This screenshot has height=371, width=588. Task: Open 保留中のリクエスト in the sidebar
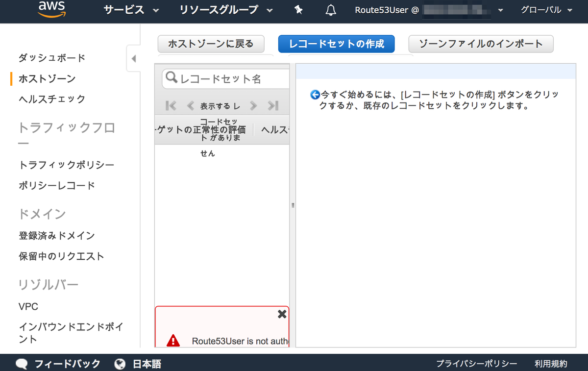(62, 256)
